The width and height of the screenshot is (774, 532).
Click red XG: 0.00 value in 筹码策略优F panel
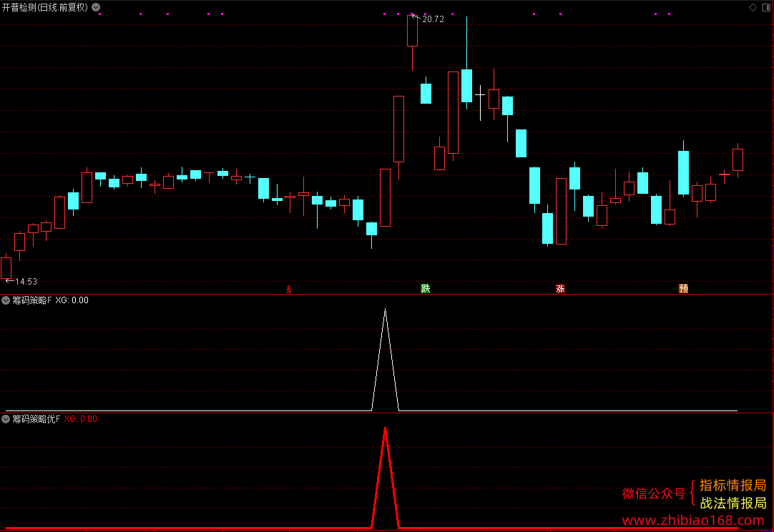tap(80, 419)
